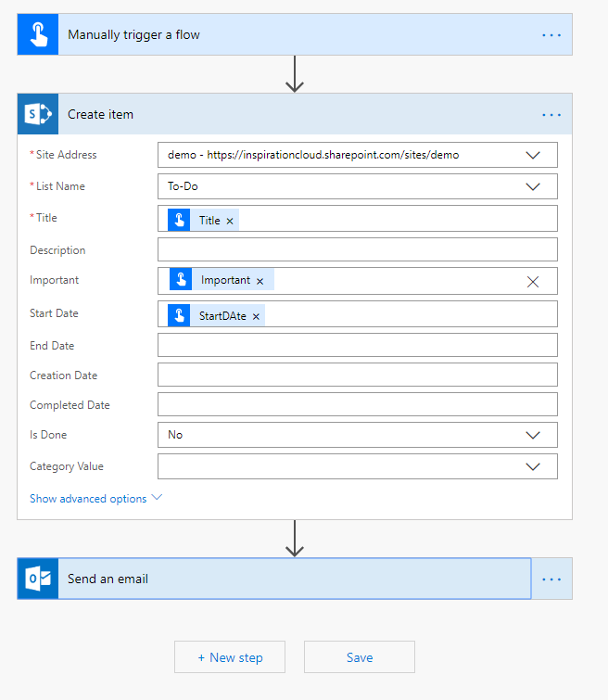Remove the Important dynamic content token
This screenshot has width=608, height=700.
[260, 281]
